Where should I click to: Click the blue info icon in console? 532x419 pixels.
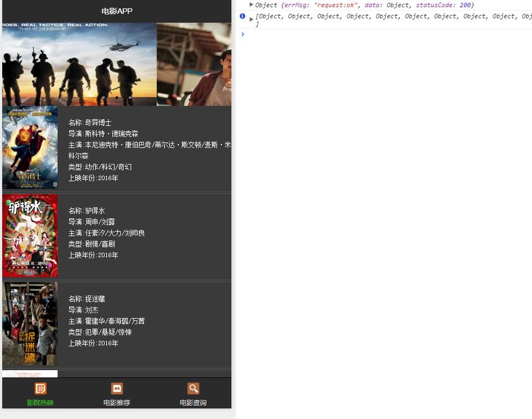tap(242, 17)
